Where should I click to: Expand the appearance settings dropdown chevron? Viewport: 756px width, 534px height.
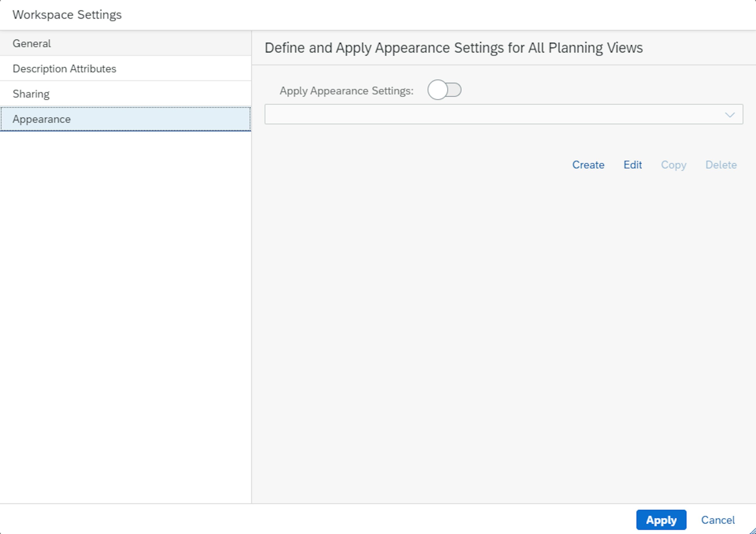pos(730,115)
